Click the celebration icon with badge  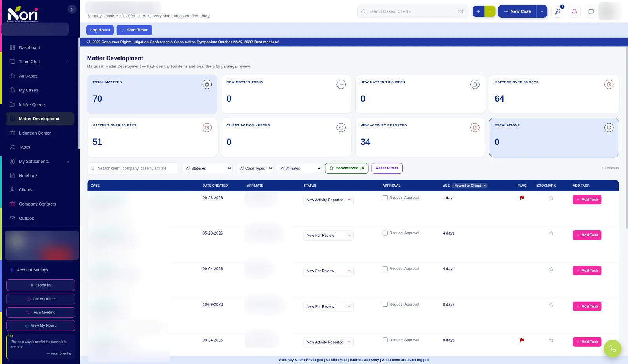[558, 11]
